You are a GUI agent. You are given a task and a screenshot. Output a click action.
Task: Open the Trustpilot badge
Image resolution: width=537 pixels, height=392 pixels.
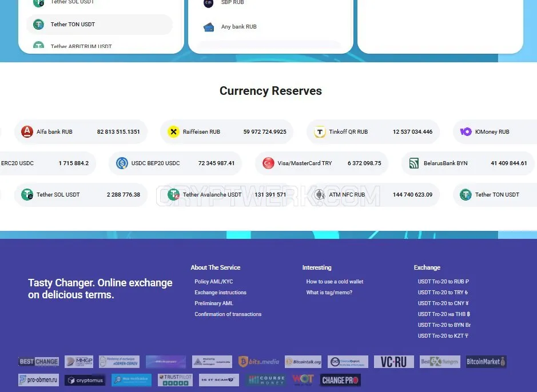coord(176,380)
